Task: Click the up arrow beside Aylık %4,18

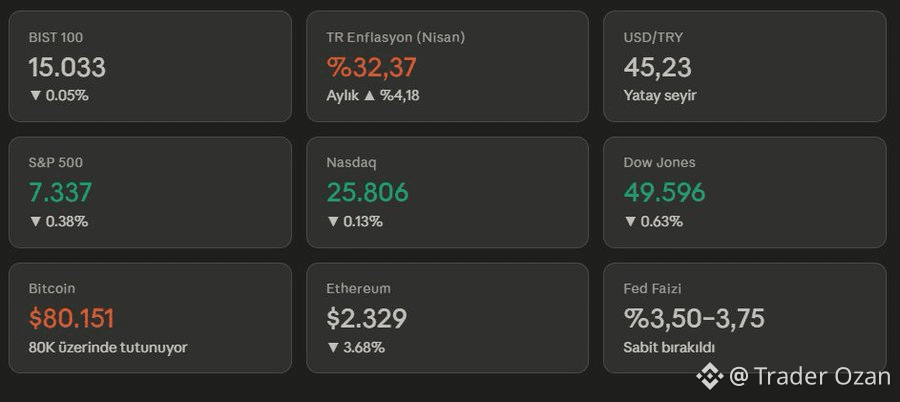Action: coord(370,95)
